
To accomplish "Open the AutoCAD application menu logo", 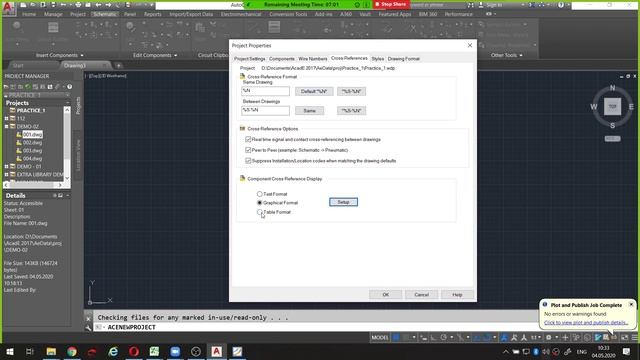I will click(x=8, y=8).
